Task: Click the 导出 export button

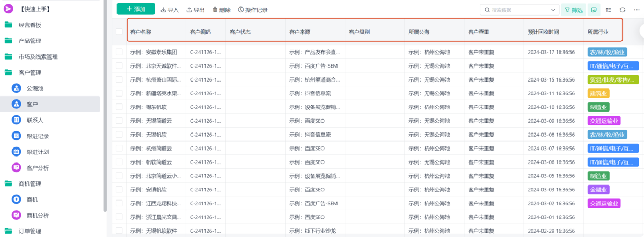Action: 195,10
